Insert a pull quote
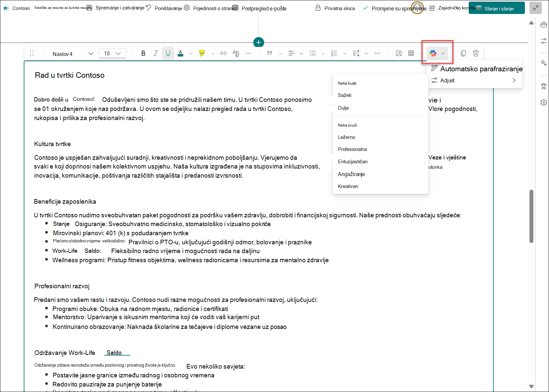The image size is (549, 392). (x=270, y=53)
